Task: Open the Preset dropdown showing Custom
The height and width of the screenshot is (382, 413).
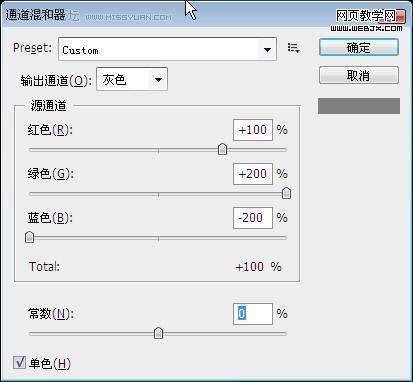Action: 167,49
